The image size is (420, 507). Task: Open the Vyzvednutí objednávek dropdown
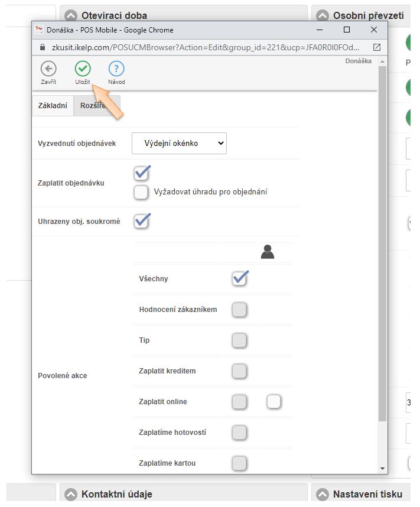click(x=179, y=143)
